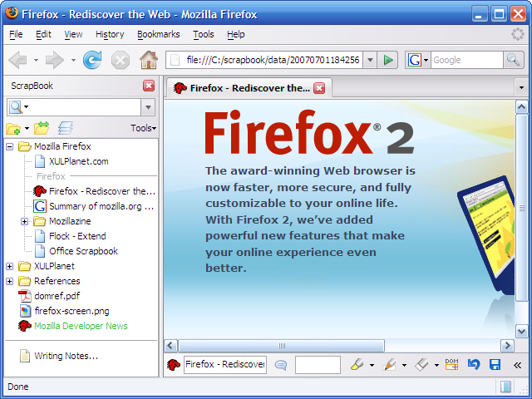Screen dimensions: 532x399
Task: Open Mozilla Developer News item
Action: (73, 326)
